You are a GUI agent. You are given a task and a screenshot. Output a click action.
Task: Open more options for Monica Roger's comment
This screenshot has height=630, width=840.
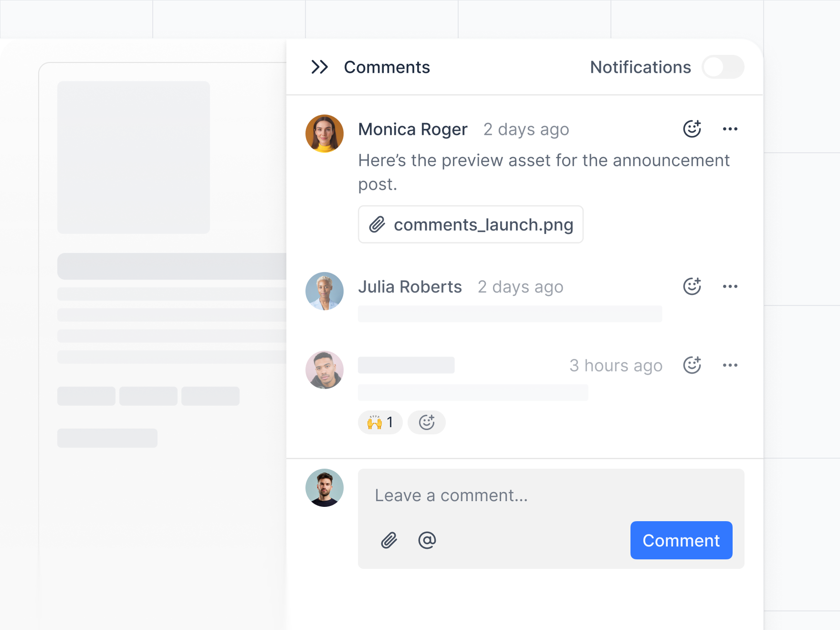[730, 129]
